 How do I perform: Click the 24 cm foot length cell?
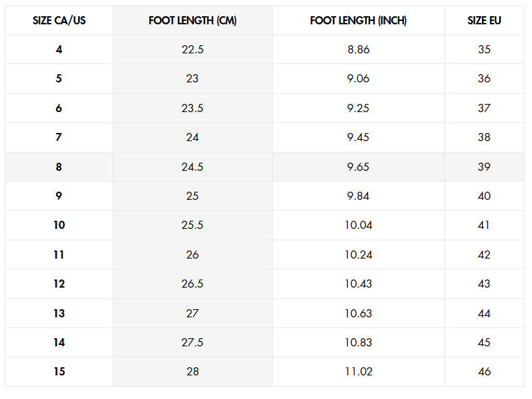(192, 138)
